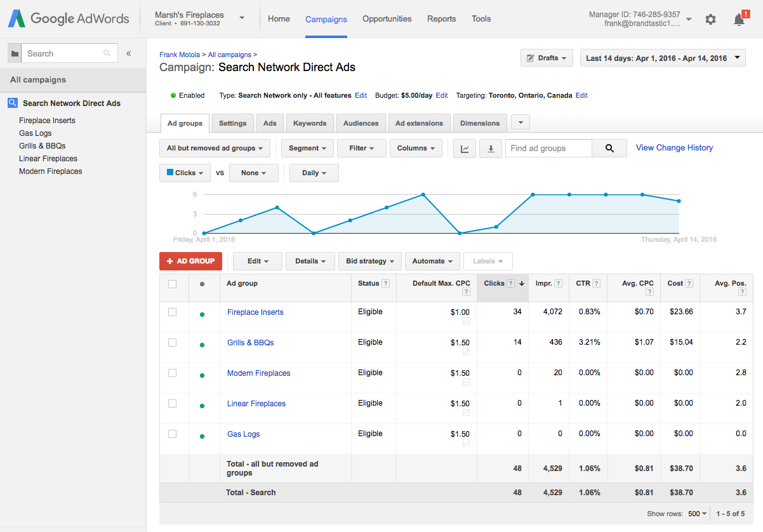Open the date range selector
Image resolution: width=763 pixels, height=532 pixels.
[x=663, y=58]
